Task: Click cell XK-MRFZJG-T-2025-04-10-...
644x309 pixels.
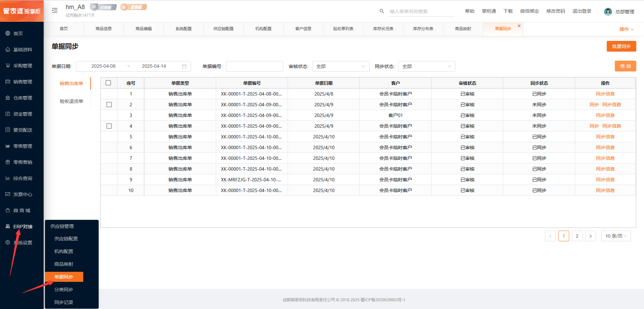Action: 251,180
